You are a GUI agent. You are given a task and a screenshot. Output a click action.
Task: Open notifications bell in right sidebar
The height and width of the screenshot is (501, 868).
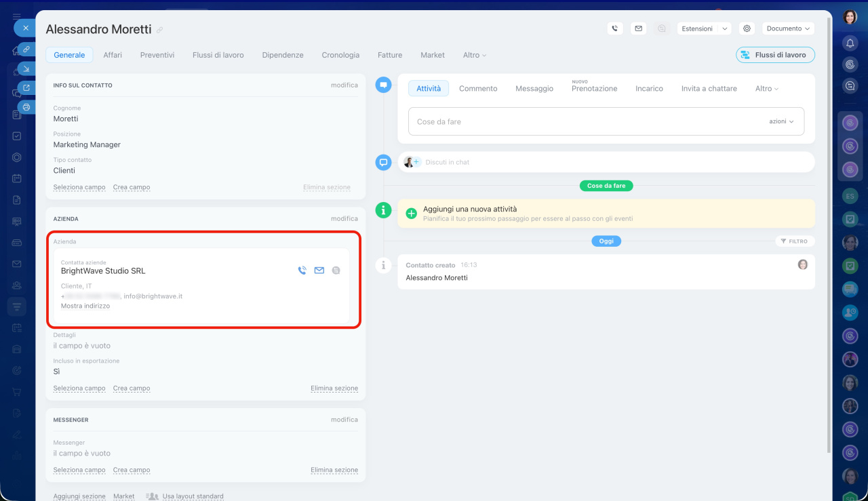(x=850, y=43)
